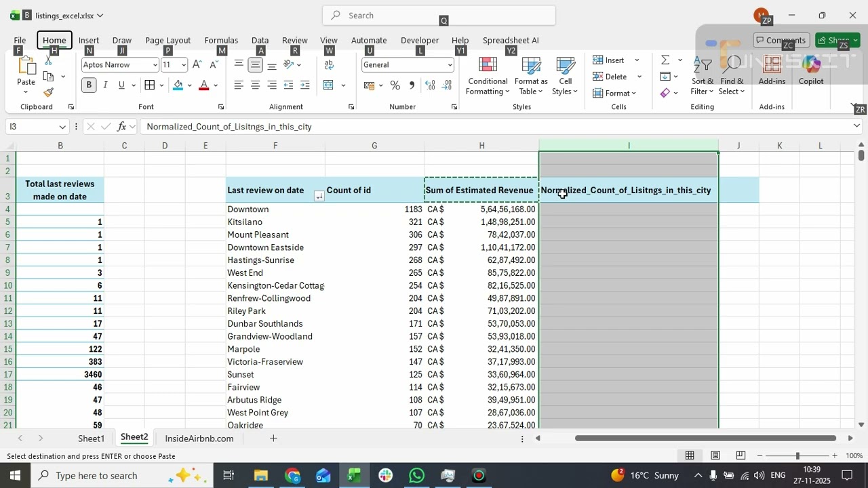Screen dimensions: 868x488
Task: Click the Decrease Font Size icon
Action: click(214, 64)
